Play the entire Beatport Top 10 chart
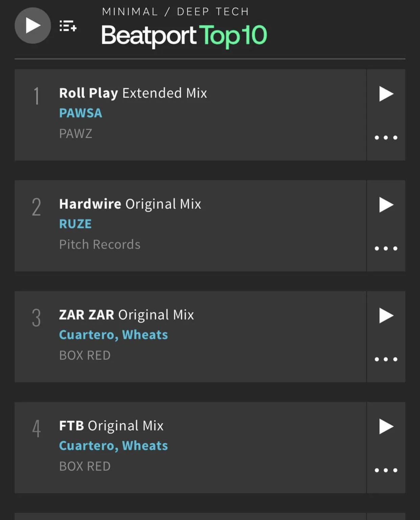420x520 pixels. pos(33,26)
